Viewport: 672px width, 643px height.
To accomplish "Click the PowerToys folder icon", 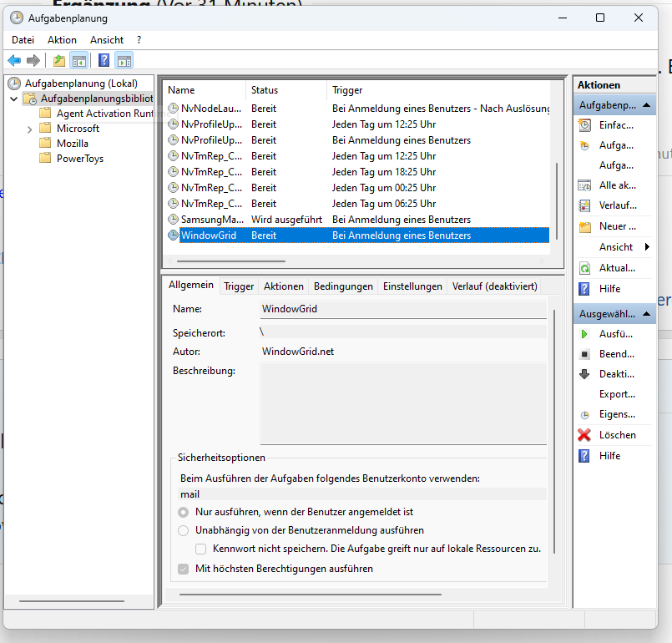I will (45, 158).
